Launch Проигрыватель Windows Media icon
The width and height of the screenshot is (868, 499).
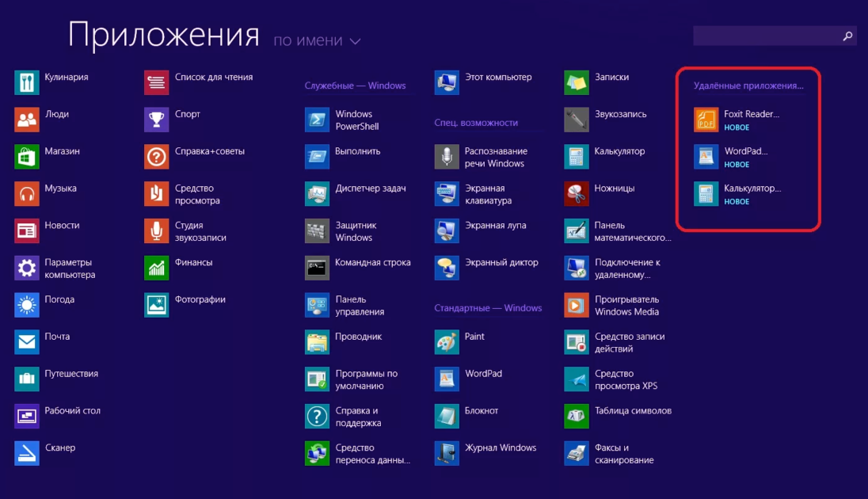point(577,305)
